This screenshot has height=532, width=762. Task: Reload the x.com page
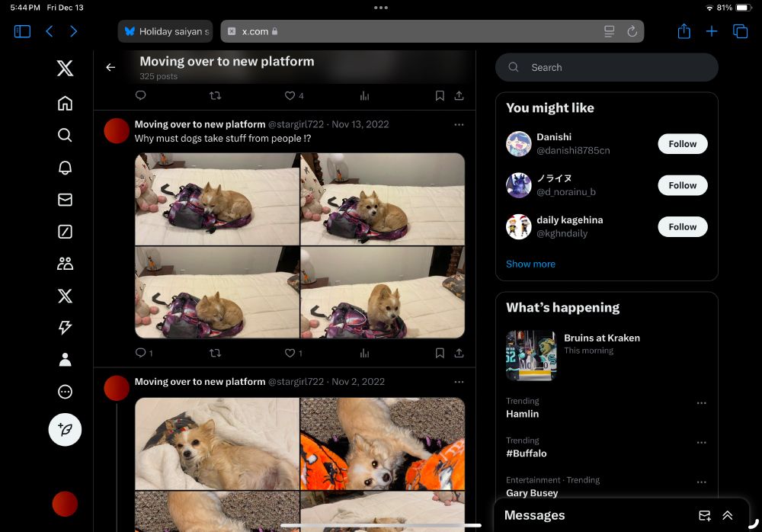click(632, 31)
